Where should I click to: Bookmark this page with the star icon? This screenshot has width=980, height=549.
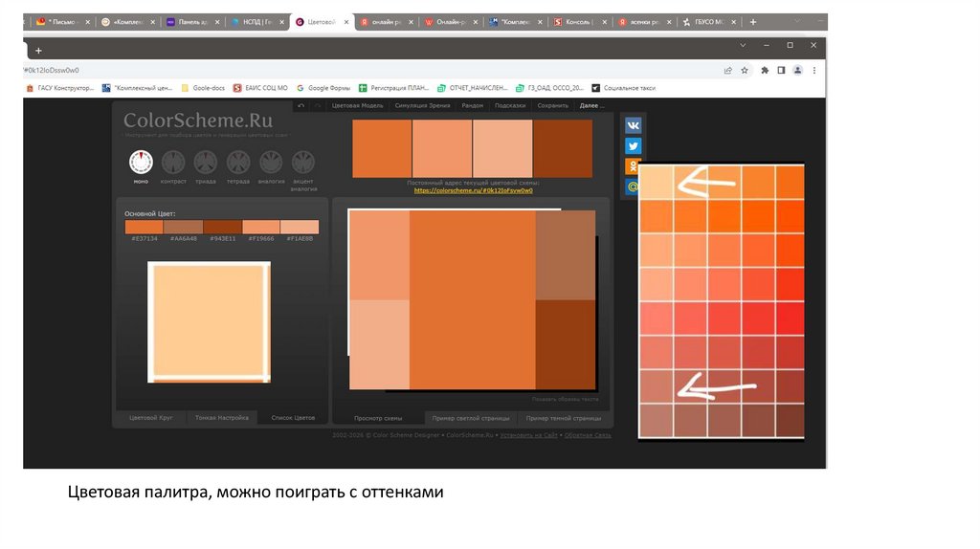pos(745,71)
